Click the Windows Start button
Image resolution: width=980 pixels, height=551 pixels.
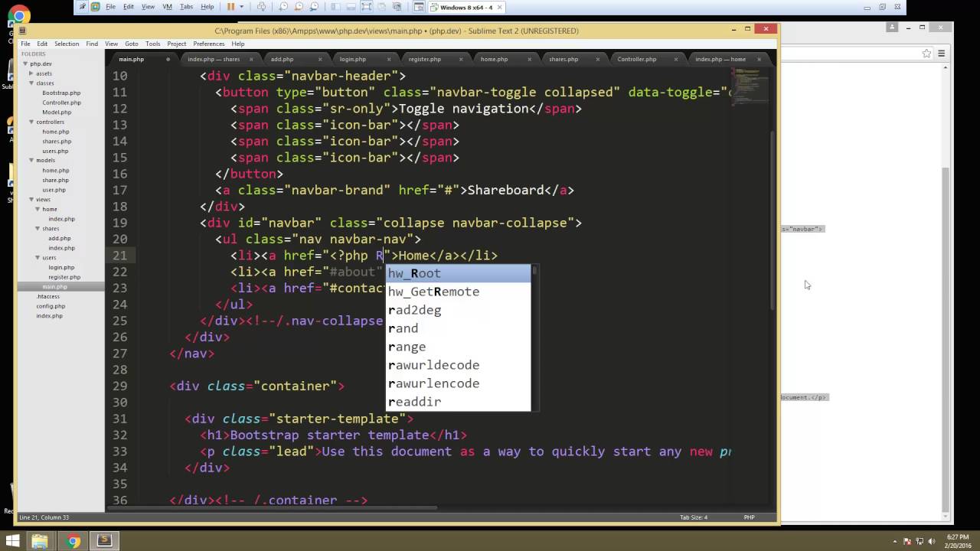[13, 541]
